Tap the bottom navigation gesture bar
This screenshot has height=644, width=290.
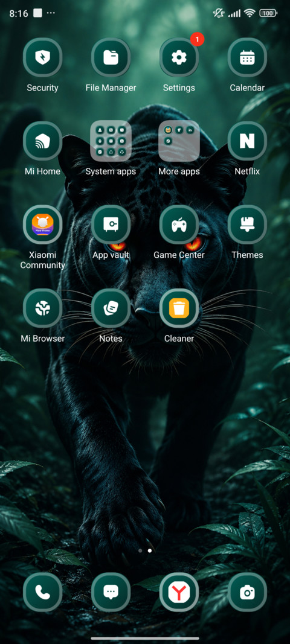pos(145,638)
